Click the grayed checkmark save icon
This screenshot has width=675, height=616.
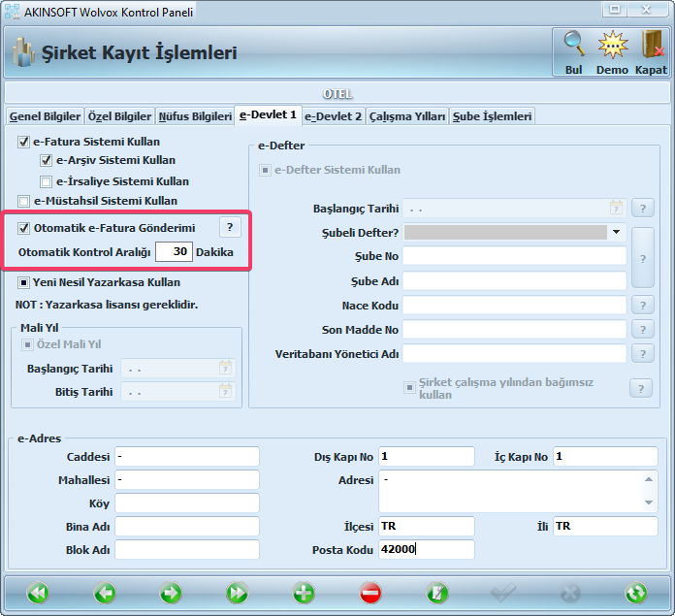(x=503, y=593)
